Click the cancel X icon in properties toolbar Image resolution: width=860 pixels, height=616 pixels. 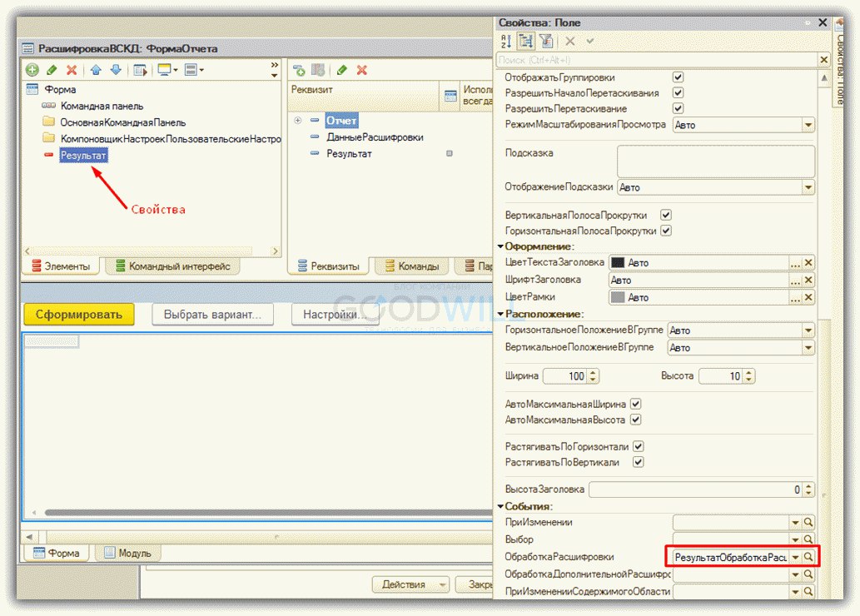point(570,41)
